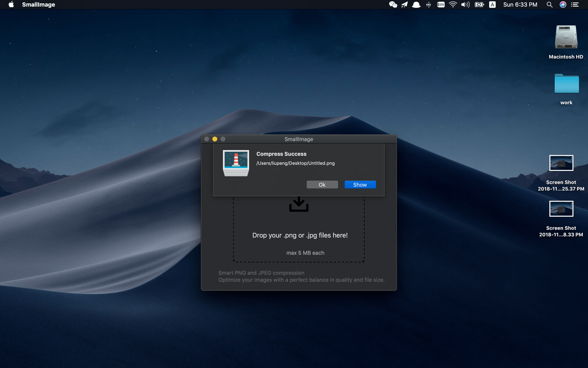588x368 pixels.
Task: Click the SmallImage lighthouse app icon
Action: (x=236, y=163)
